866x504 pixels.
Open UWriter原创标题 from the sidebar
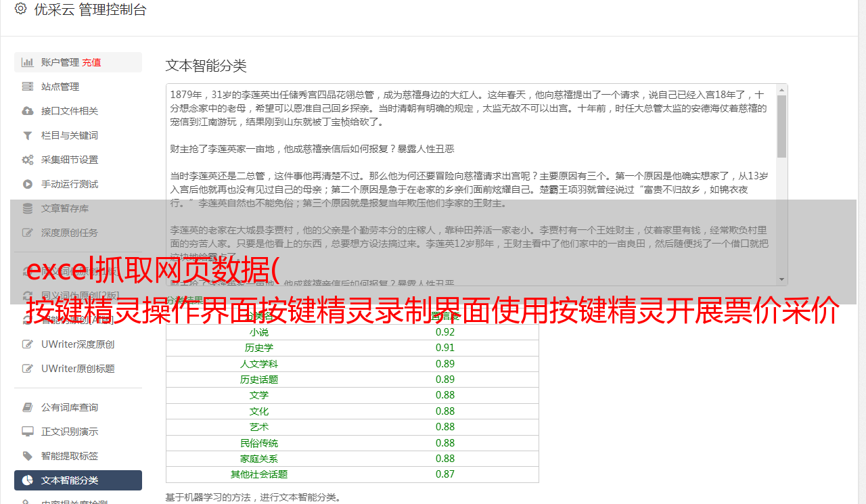point(78,369)
